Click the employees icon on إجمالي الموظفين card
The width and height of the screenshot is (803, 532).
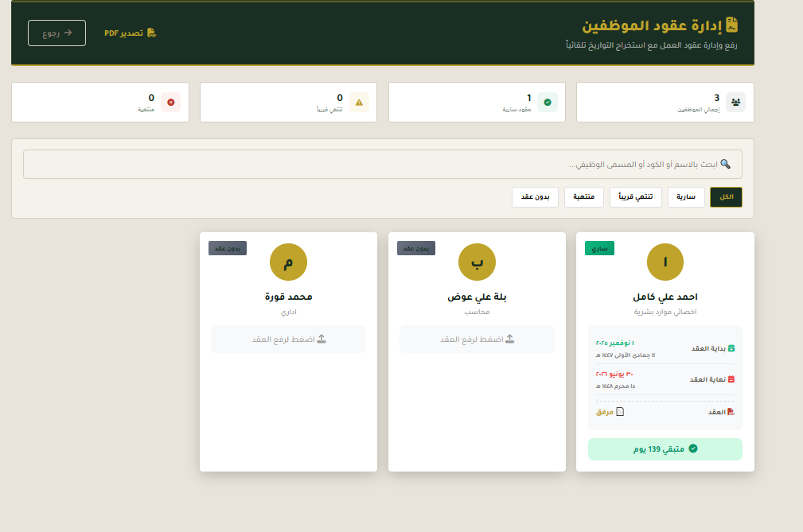coord(735,101)
